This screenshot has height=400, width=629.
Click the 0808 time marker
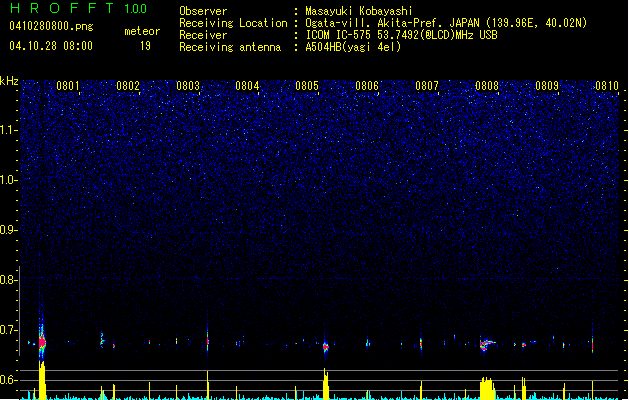487,86
